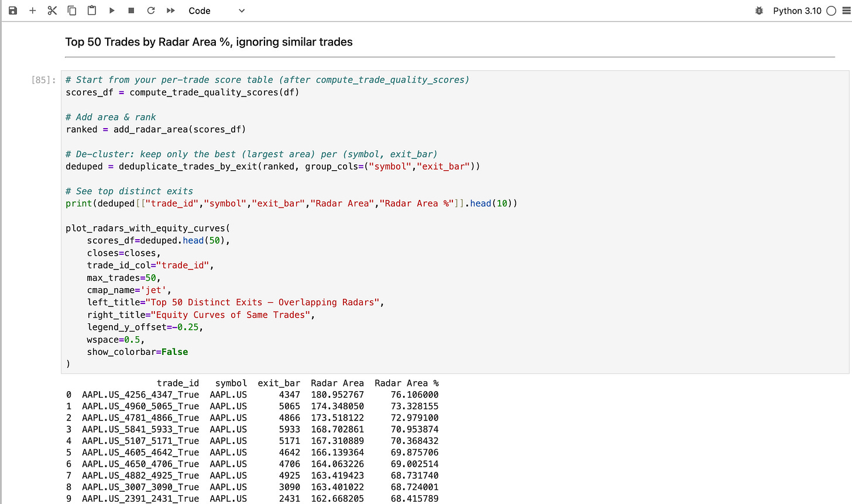Paste cell from the clipboard

[x=92, y=11]
